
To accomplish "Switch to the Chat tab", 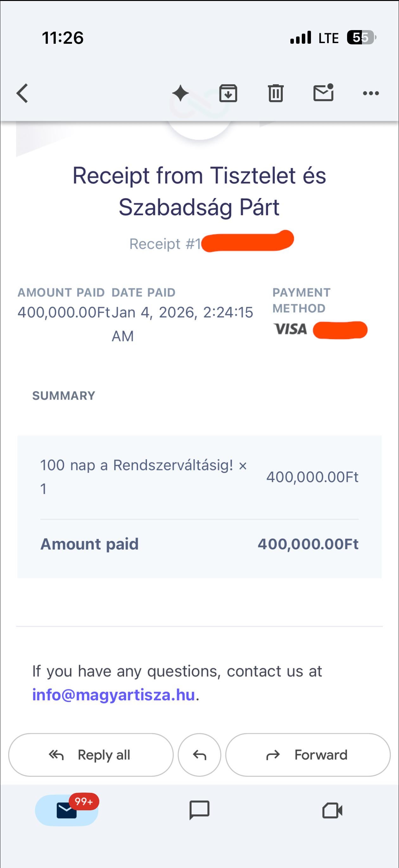I will tap(199, 810).
